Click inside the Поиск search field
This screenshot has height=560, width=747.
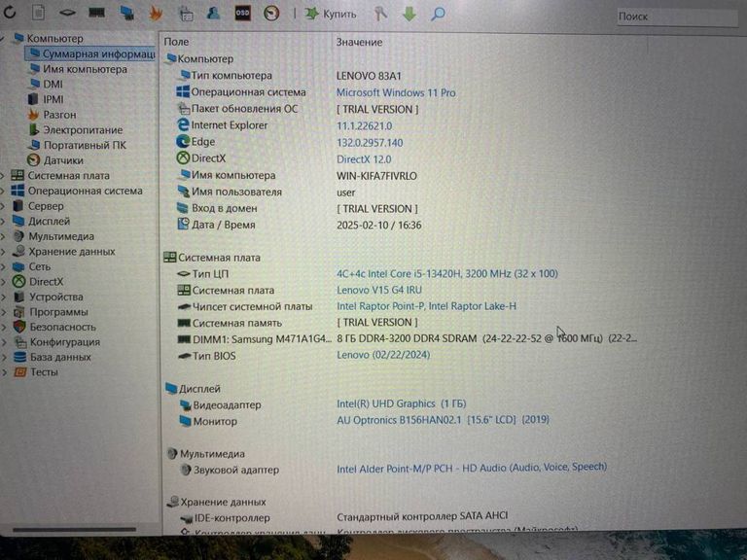coord(677,17)
